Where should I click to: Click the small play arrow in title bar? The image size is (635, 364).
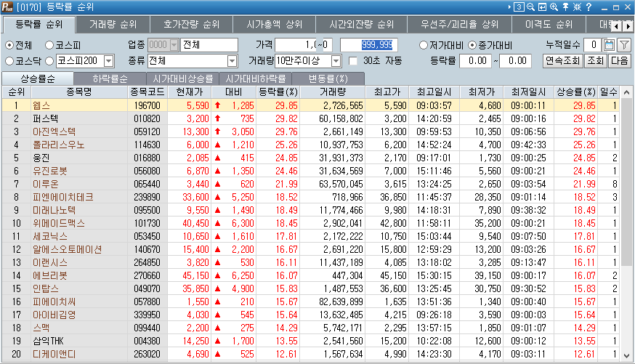[509, 7]
